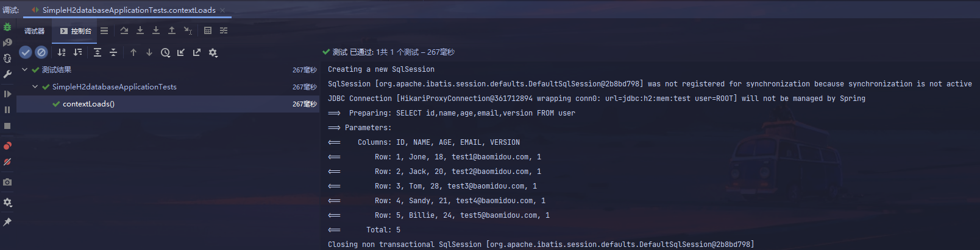The height and width of the screenshot is (250, 980).
Task: Toggle show ignored tests filter
Action: pos(41,52)
